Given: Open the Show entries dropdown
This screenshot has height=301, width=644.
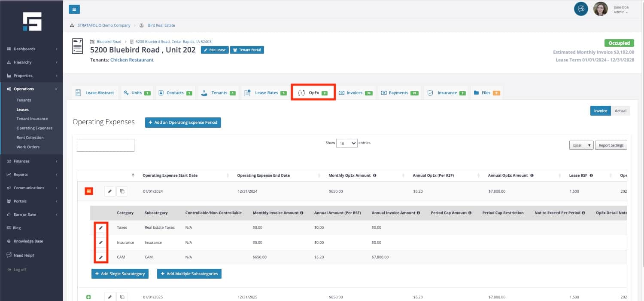Looking at the screenshot, I should coord(346,143).
